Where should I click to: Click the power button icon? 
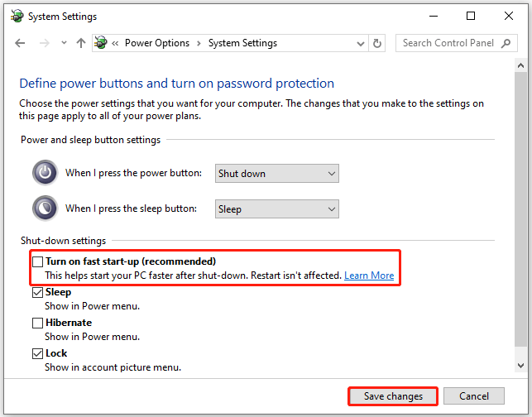[46, 173]
